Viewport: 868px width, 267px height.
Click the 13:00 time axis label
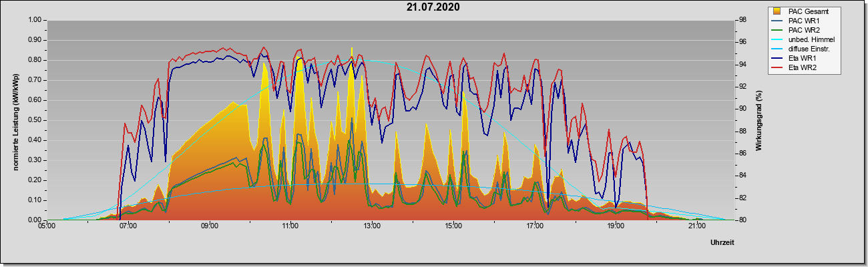(x=372, y=226)
